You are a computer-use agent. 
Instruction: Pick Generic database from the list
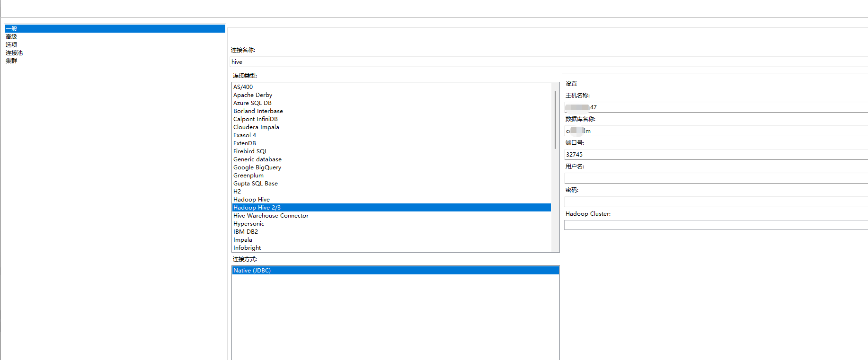tap(257, 159)
